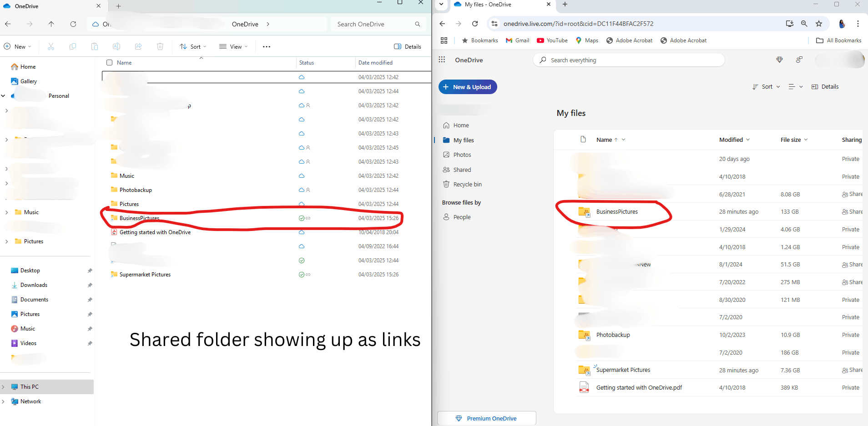Reload the OneDrive web page in browser
The width and height of the screenshot is (868, 426).
475,24
